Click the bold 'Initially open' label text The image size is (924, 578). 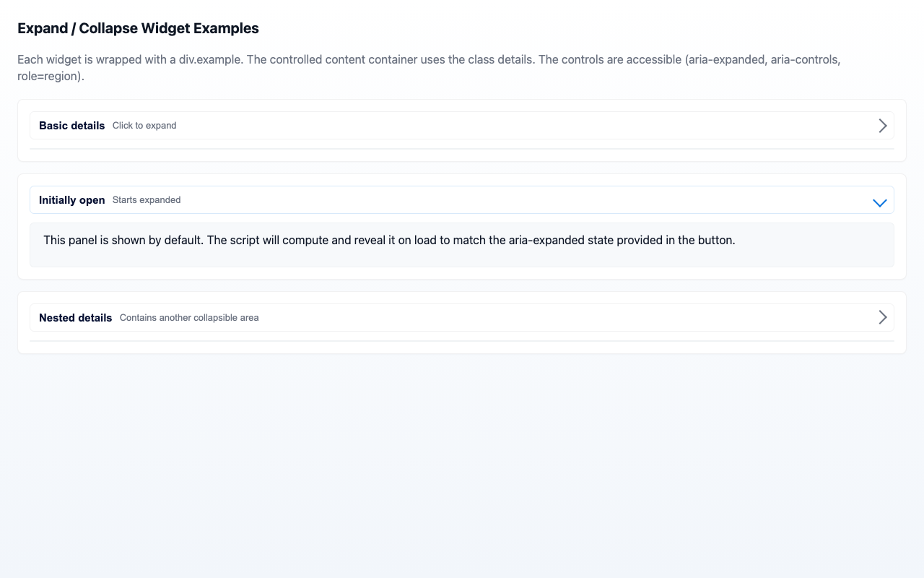(x=71, y=199)
